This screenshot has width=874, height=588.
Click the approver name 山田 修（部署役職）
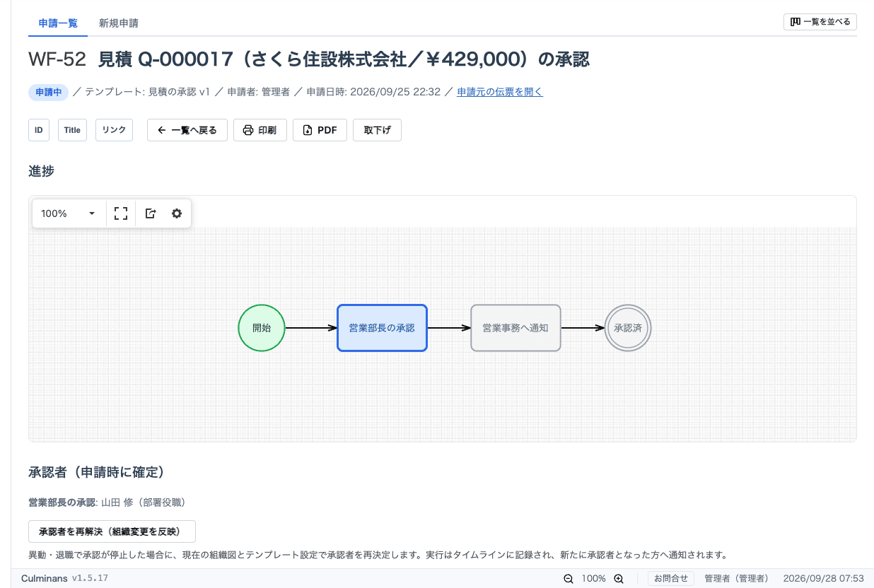pos(143,502)
